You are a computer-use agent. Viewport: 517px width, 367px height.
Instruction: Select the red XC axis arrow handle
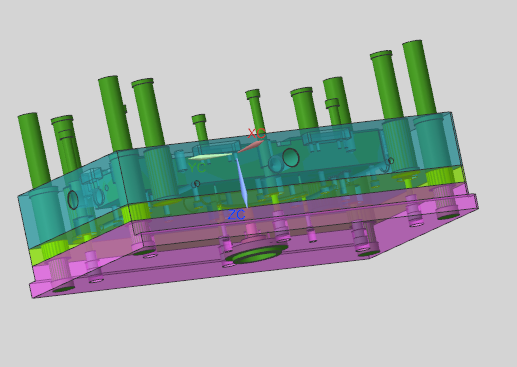click(250, 147)
